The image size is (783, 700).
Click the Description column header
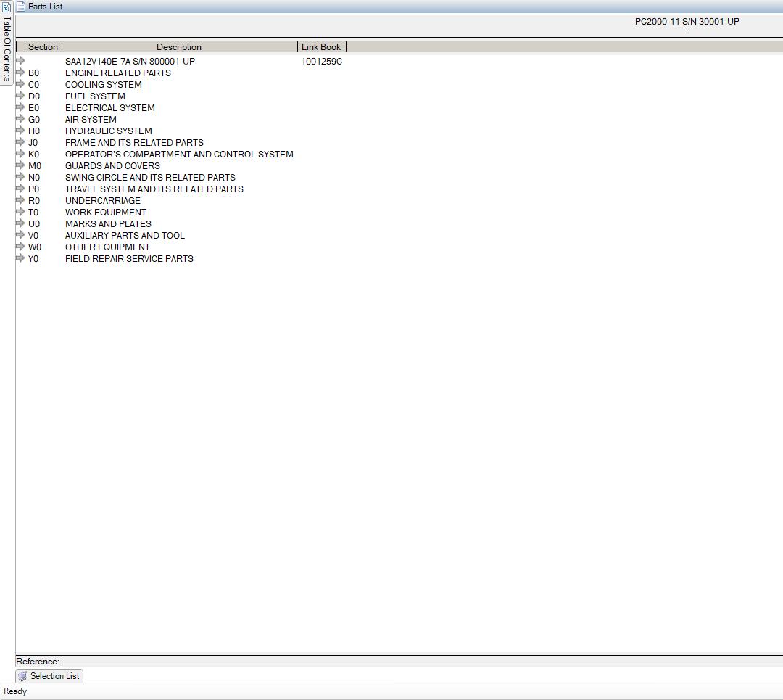tap(179, 47)
